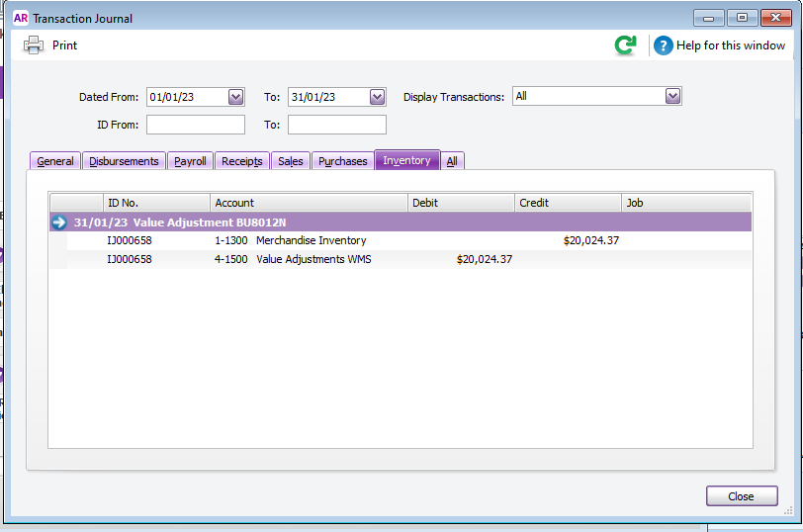Click the resize grip in the window corner
This screenshot has width=803, height=532.
789,510
